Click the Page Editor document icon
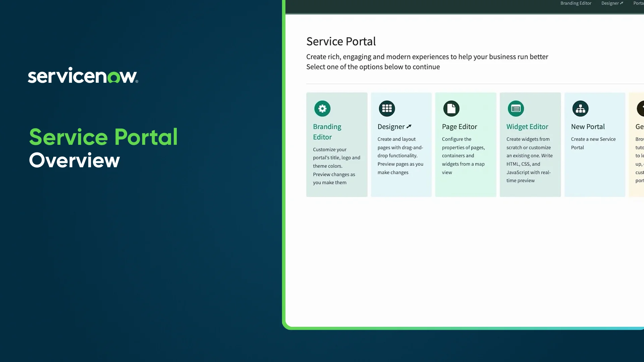This screenshot has width=644, height=362. [x=451, y=109]
